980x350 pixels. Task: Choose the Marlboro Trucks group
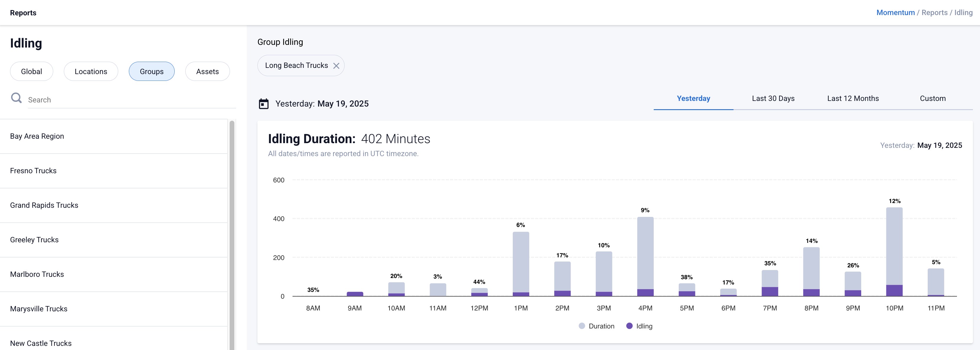37,274
